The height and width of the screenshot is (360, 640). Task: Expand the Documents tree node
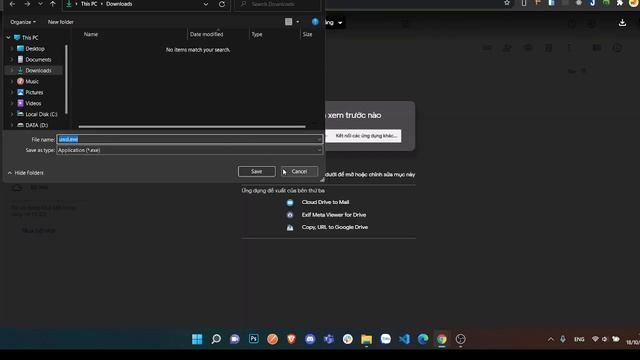pyautogui.click(x=12, y=60)
